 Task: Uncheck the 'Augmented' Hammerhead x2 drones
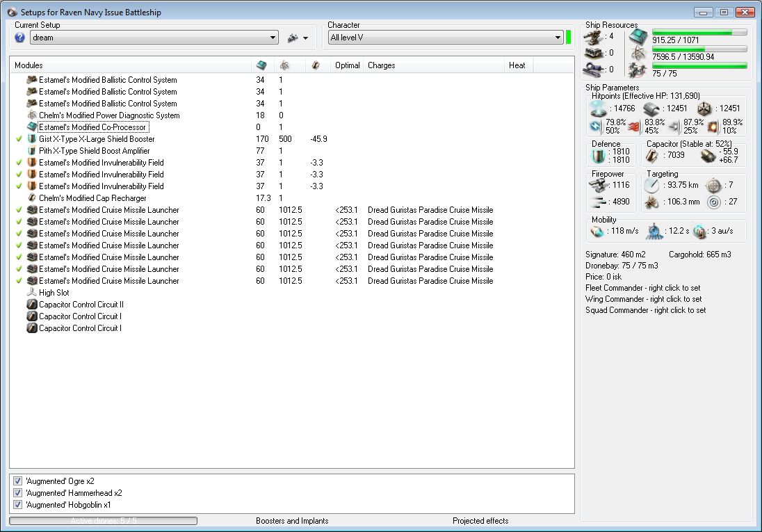[17, 492]
